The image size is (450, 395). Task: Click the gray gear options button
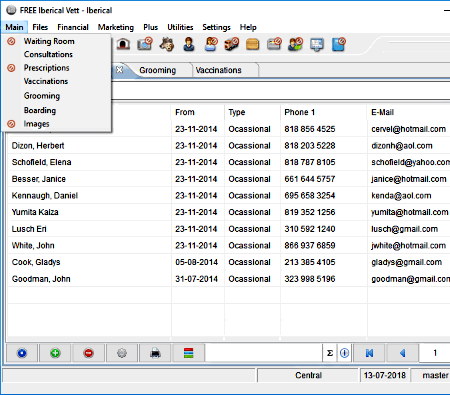click(122, 353)
